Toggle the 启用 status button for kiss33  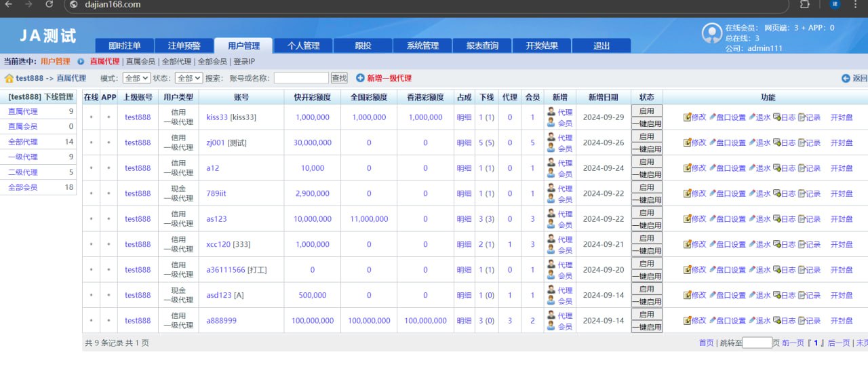646,111
